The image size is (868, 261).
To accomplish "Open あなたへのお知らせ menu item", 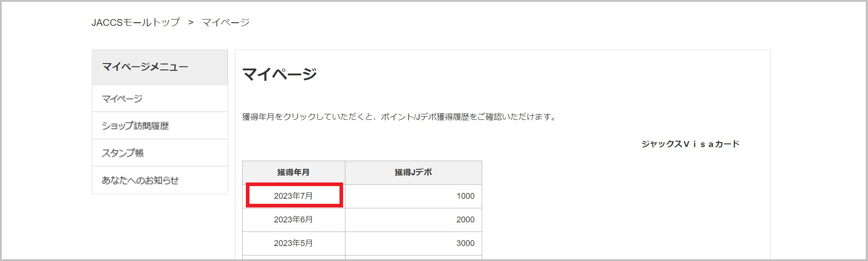I will pos(160,180).
